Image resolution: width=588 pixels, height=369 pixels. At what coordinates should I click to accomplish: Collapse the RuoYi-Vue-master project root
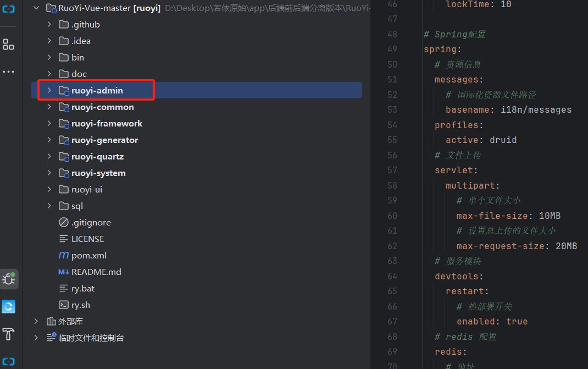pyautogui.click(x=36, y=8)
